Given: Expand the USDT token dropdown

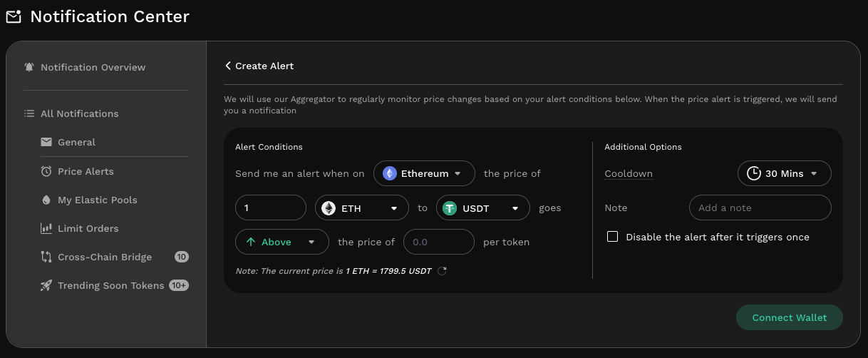Looking at the screenshot, I should click(x=482, y=208).
